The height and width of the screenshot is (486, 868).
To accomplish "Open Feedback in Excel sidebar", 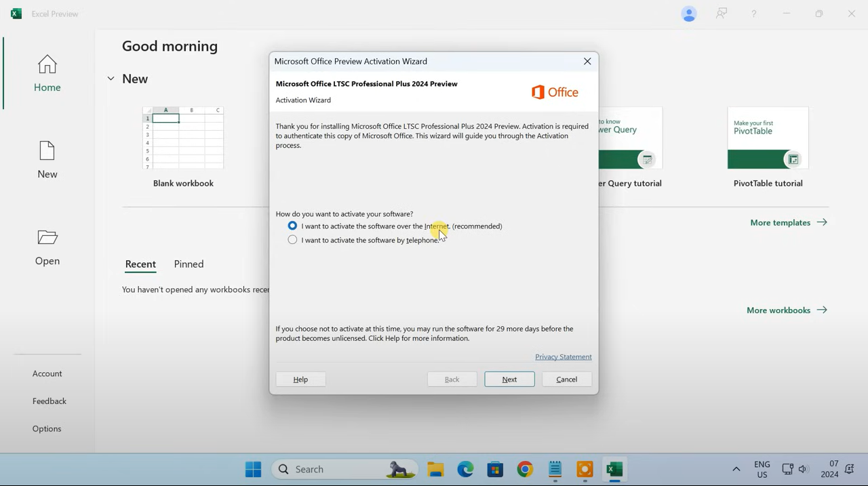I will click(50, 401).
